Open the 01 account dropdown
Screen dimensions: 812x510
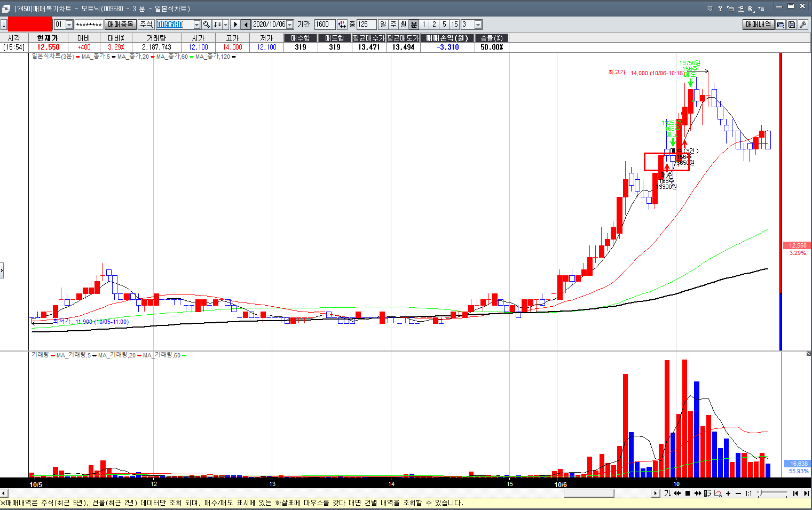point(69,25)
